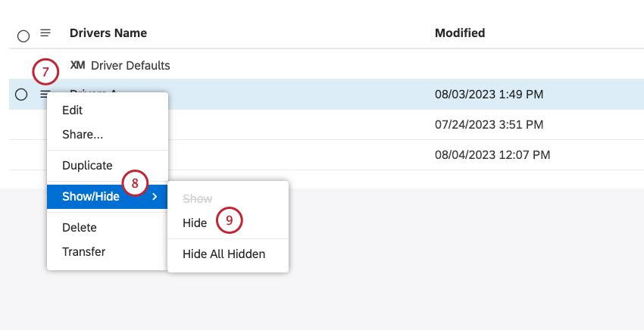This screenshot has width=644, height=330.
Task: Select Hide All Hidden option
Action: pos(224,254)
